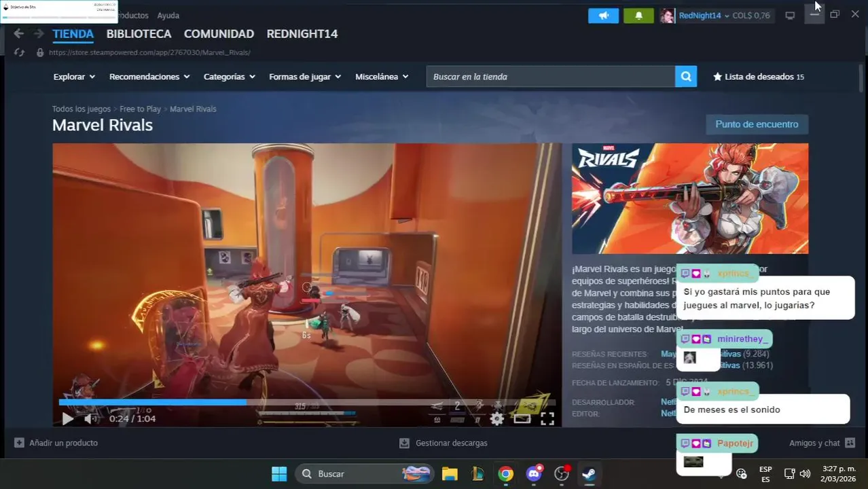Screen dimensions: 868x489
Task: Expand the Miscelánea dropdown
Action: pyautogui.click(x=382, y=77)
